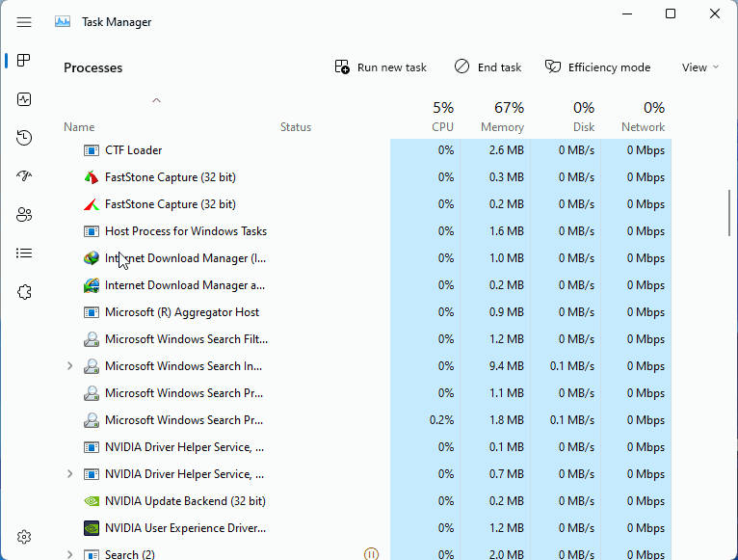Click the Efficiency mode leaf icon

coord(553,67)
